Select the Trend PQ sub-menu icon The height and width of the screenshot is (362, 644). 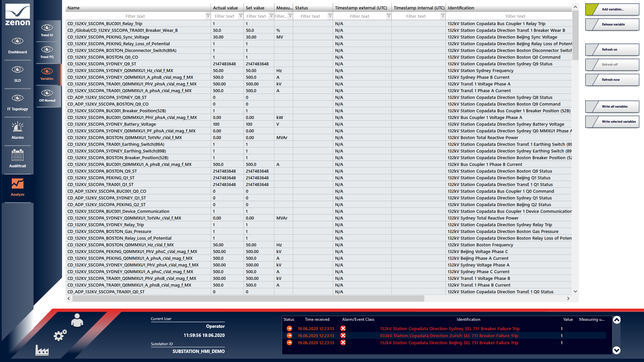pos(47,52)
